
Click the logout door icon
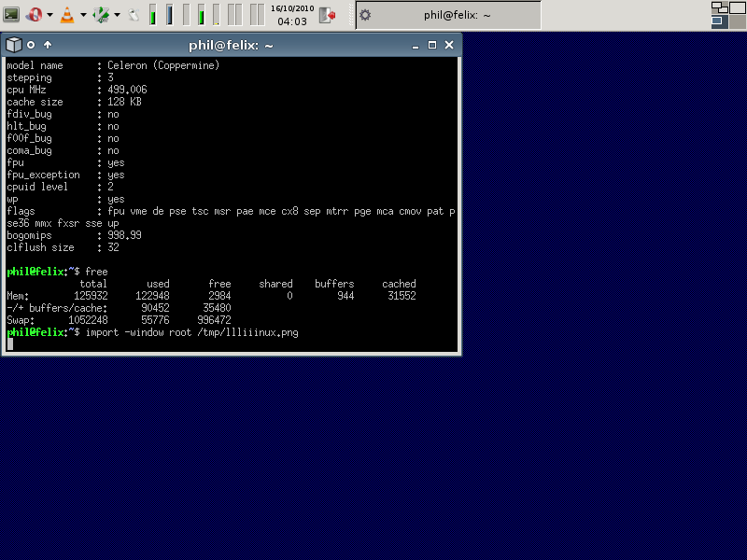click(x=327, y=15)
